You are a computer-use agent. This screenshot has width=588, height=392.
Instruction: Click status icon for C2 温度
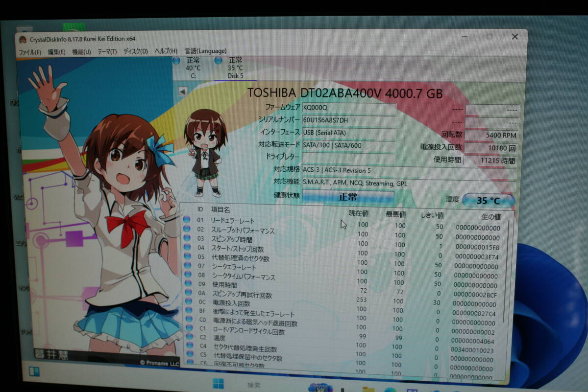(189, 337)
